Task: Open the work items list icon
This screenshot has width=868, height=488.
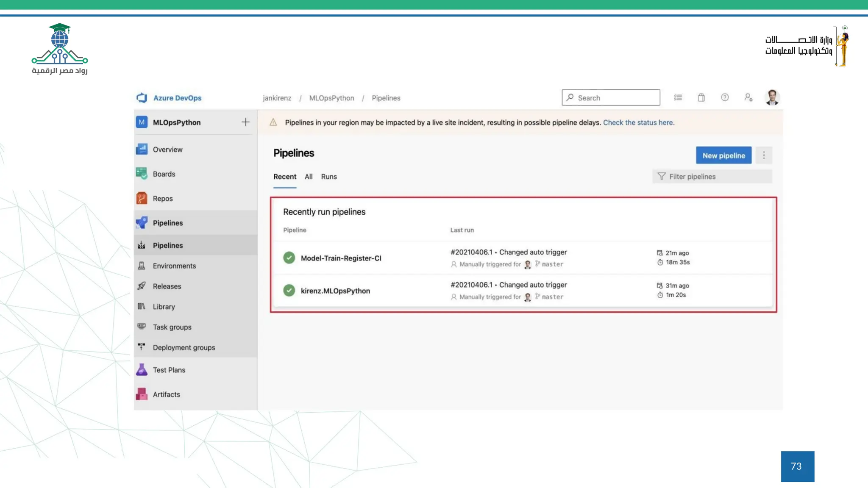Action: tap(678, 97)
